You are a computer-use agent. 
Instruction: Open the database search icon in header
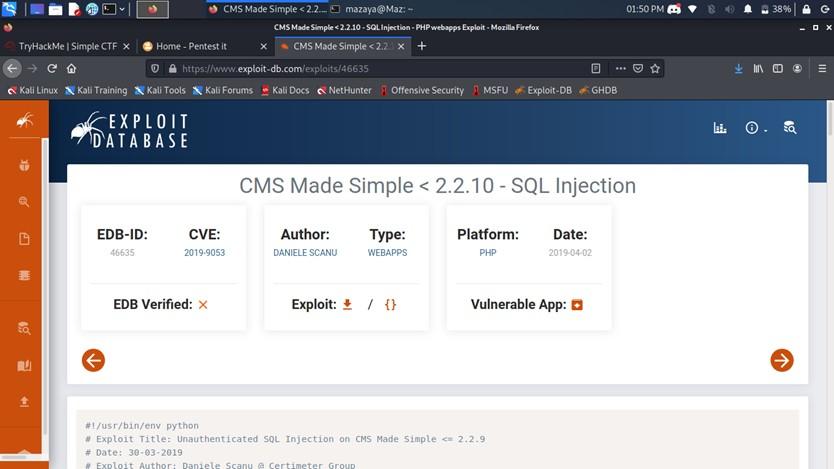point(789,128)
